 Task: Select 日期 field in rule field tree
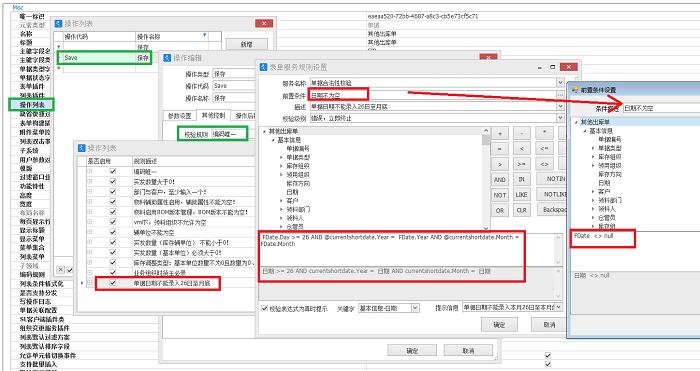[x=292, y=192]
